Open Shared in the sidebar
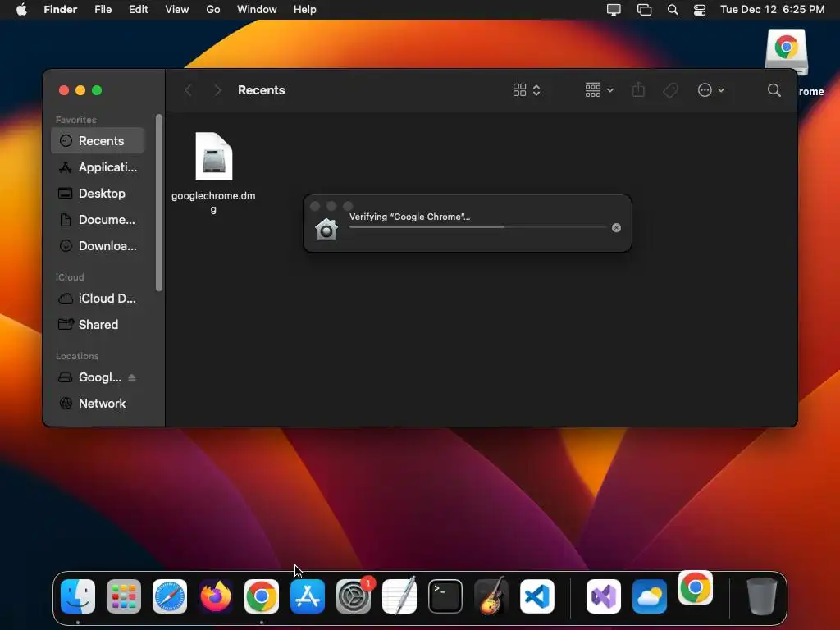 point(98,325)
